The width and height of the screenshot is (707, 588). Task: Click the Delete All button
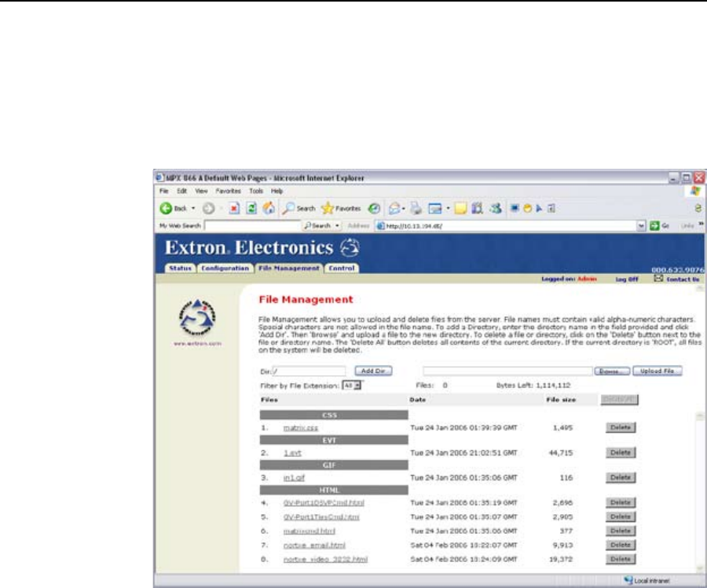click(x=619, y=400)
